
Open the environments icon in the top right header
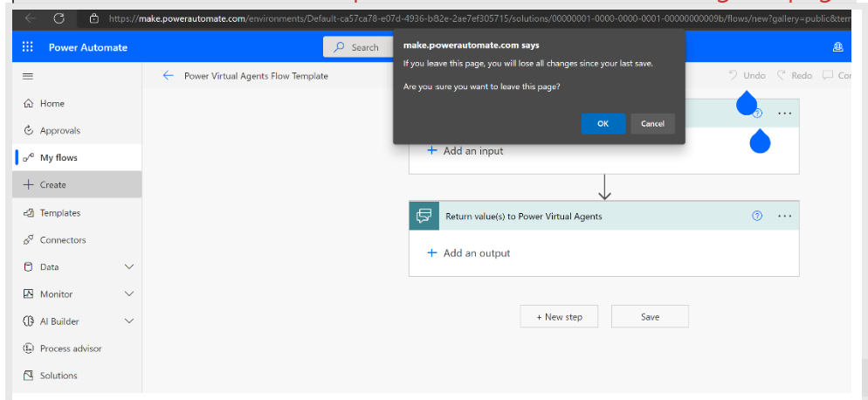pyautogui.click(x=837, y=48)
